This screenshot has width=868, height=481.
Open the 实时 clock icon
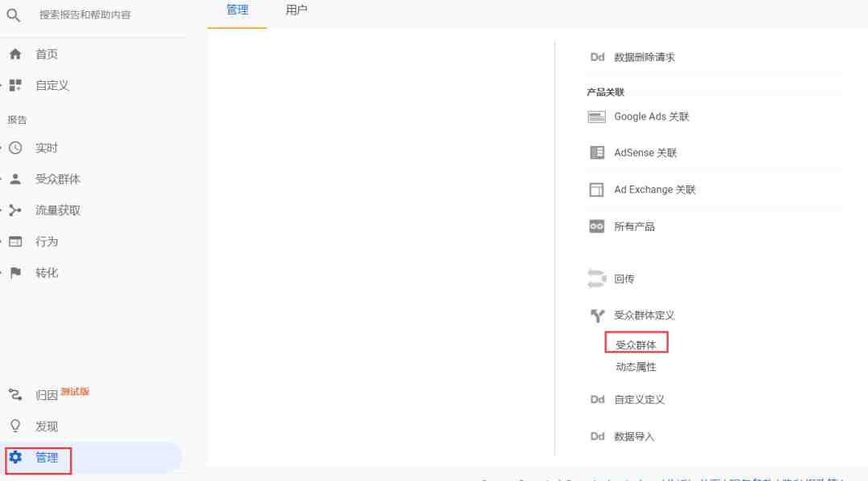(x=15, y=148)
